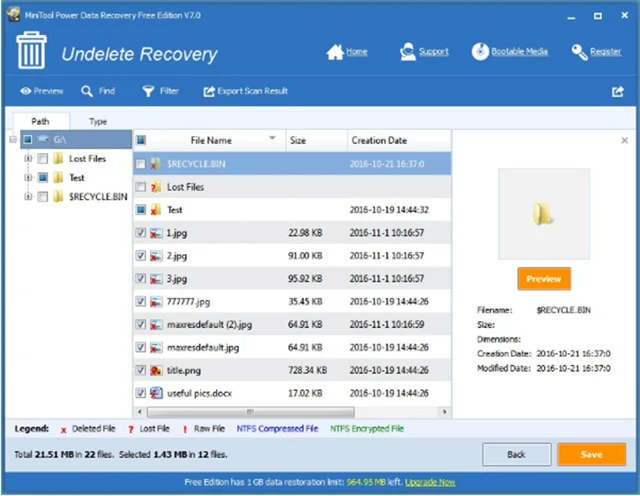Switch to the Path tab
This screenshot has height=496, width=640.
40,121
